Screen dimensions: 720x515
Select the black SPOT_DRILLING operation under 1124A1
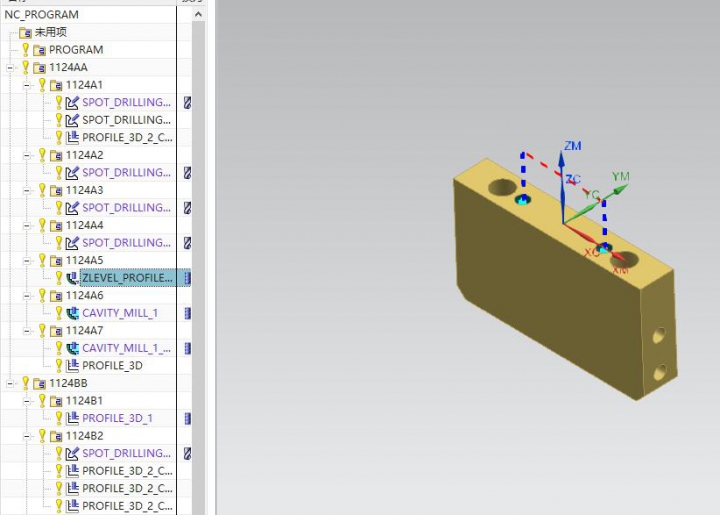[x=126, y=120]
